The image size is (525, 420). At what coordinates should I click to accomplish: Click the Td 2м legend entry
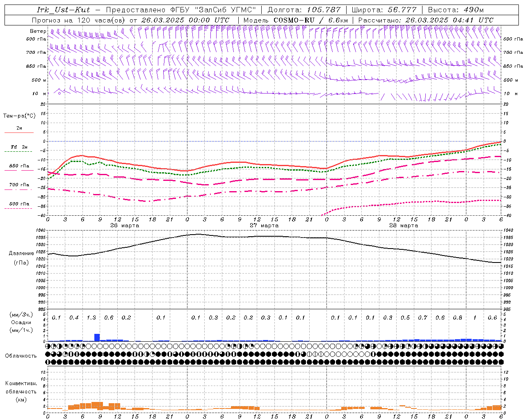coord(19,147)
